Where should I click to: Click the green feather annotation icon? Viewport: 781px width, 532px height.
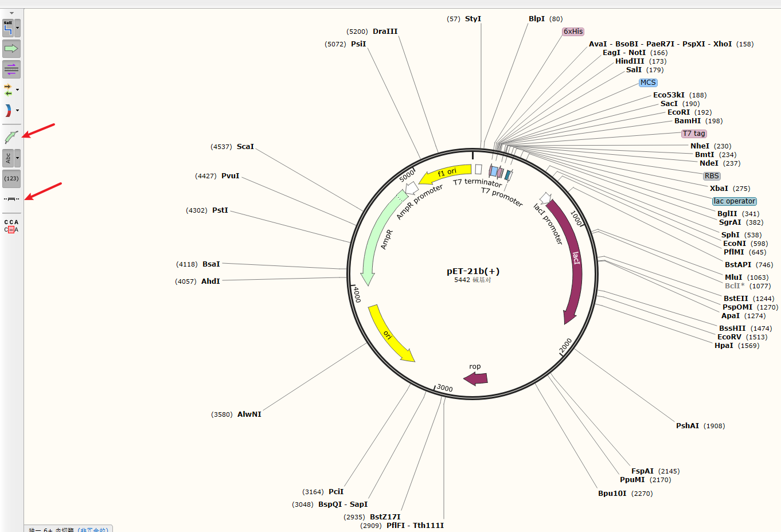tap(11, 137)
